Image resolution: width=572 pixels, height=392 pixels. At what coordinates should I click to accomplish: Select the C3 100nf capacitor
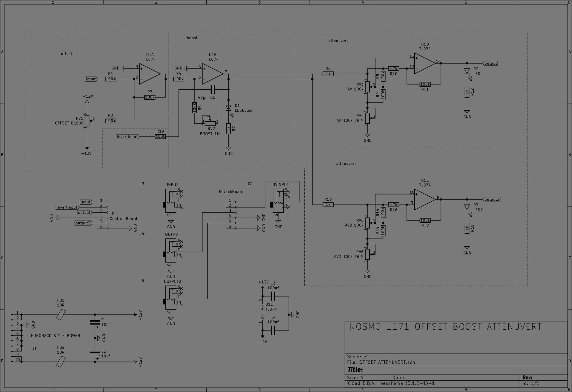[x=273, y=296]
